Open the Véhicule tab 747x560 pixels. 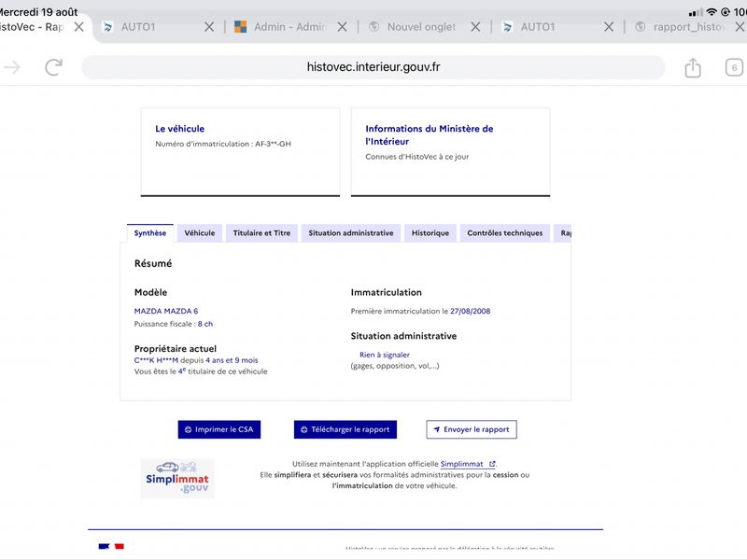200,232
